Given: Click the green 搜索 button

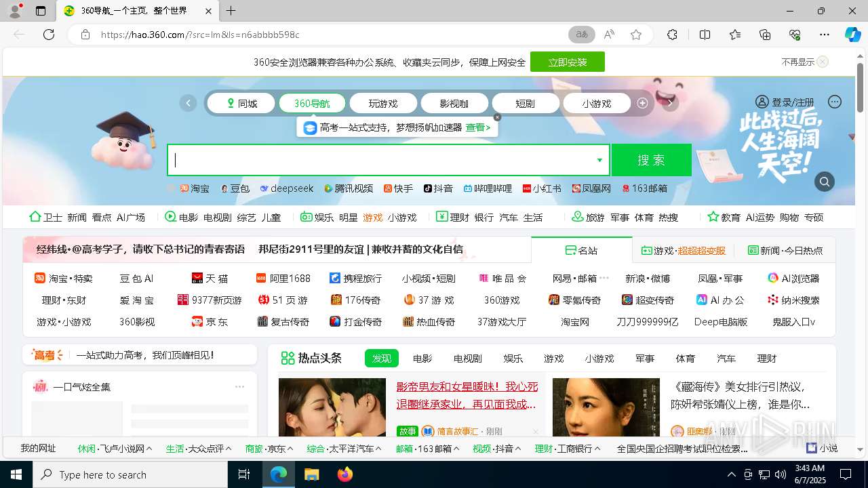Looking at the screenshot, I should (x=651, y=160).
